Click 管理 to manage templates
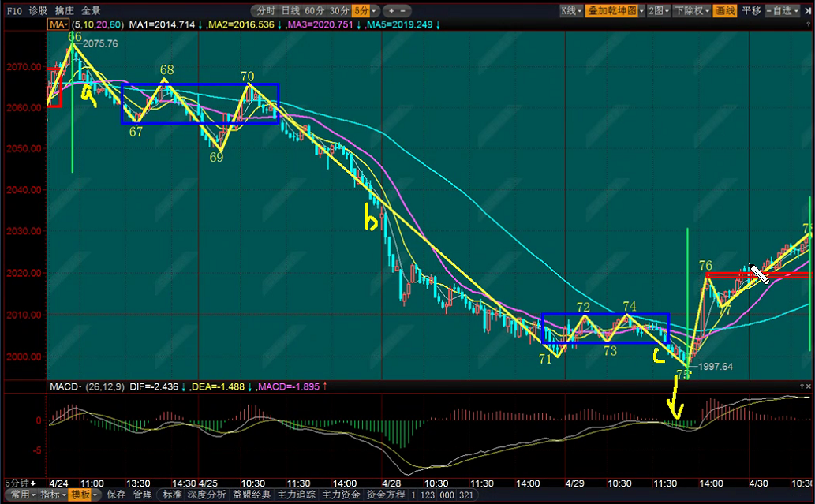This screenshot has height=504, width=815. coord(143,495)
